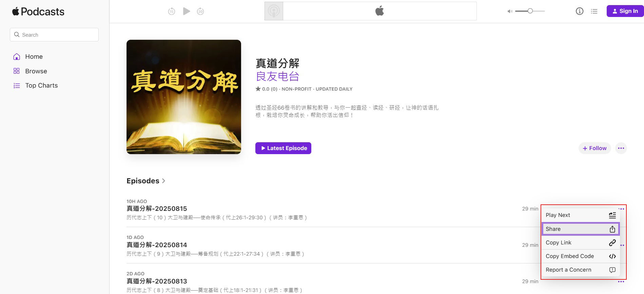
Task: Adjust the volume slider knob
Action: click(530, 11)
